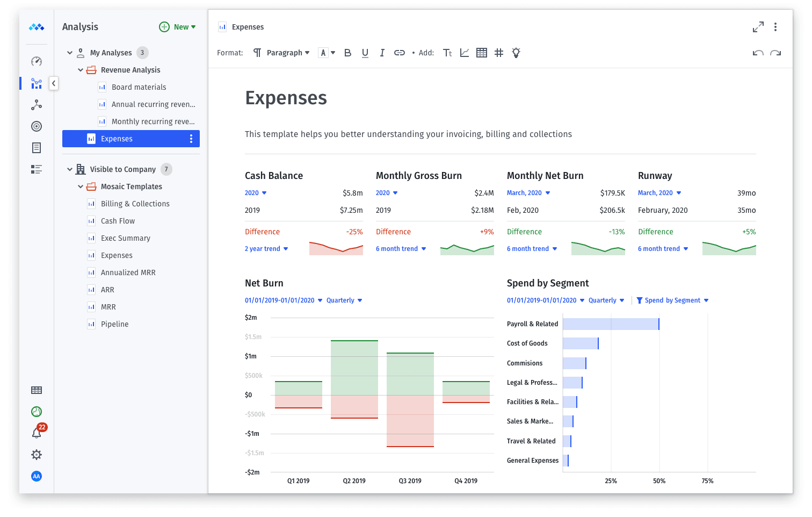Insert a table using the table toolbar icon
This screenshot has height=517, width=812.
482,53
